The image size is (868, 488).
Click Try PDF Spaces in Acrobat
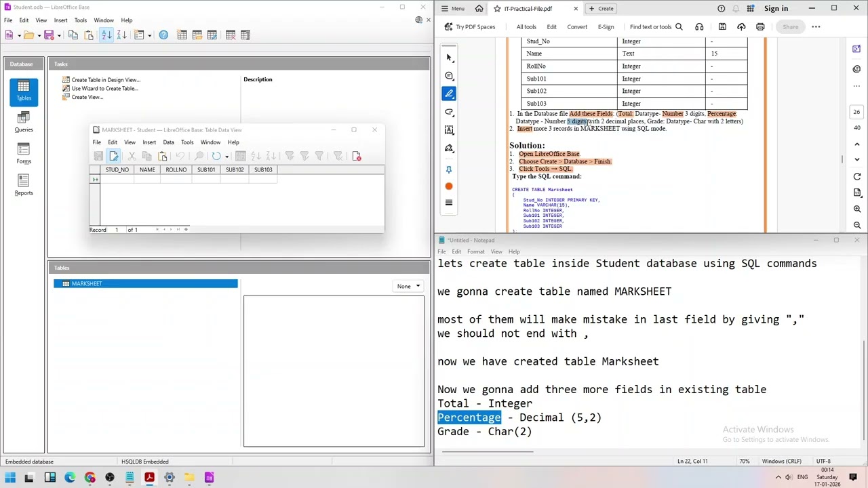pyautogui.click(x=470, y=27)
